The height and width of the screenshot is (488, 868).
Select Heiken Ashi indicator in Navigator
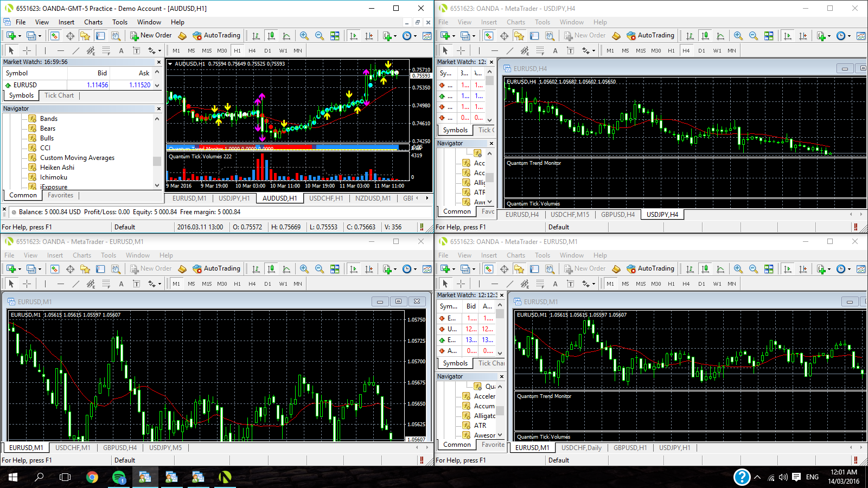coord(57,168)
